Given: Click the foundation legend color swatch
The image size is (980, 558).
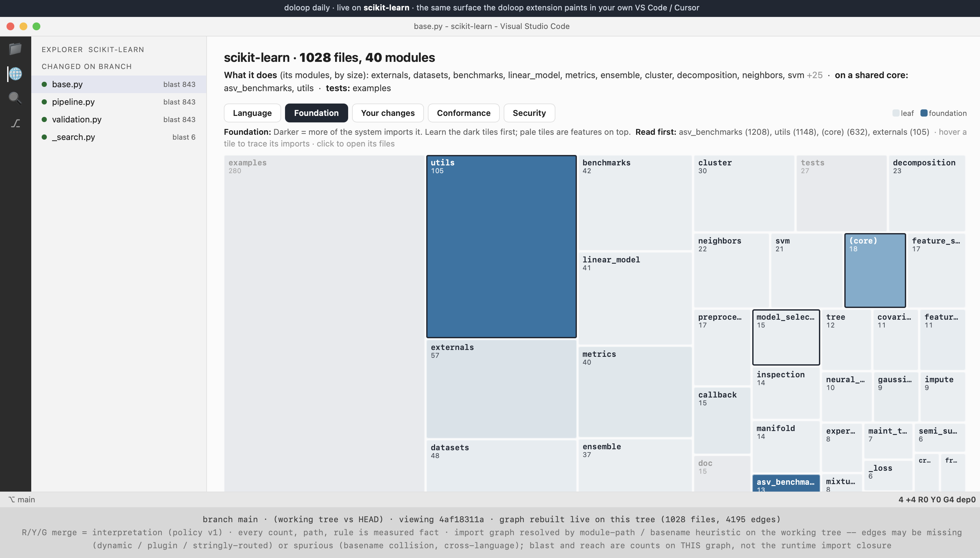Looking at the screenshot, I should pyautogui.click(x=924, y=113).
